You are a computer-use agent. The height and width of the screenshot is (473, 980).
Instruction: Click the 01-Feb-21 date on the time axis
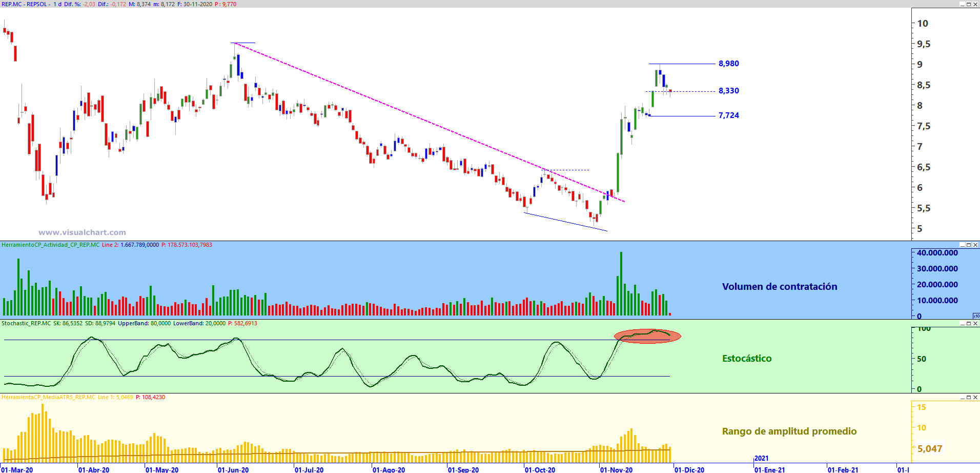click(843, 470)
